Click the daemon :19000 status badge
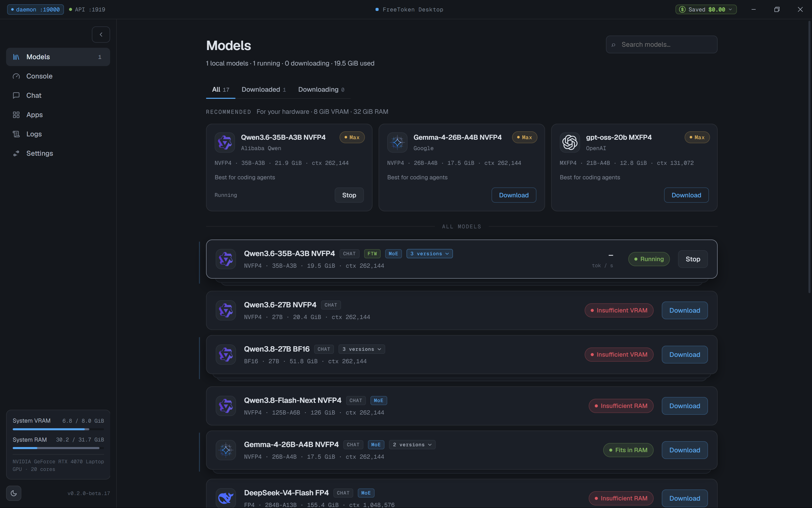The image size is (812, 508). (35, 9)
